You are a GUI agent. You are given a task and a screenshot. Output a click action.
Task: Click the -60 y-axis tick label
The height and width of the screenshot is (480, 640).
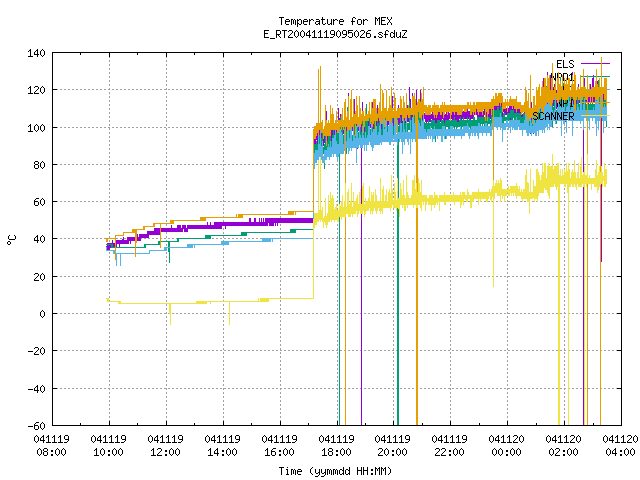(x=36, y=426)
